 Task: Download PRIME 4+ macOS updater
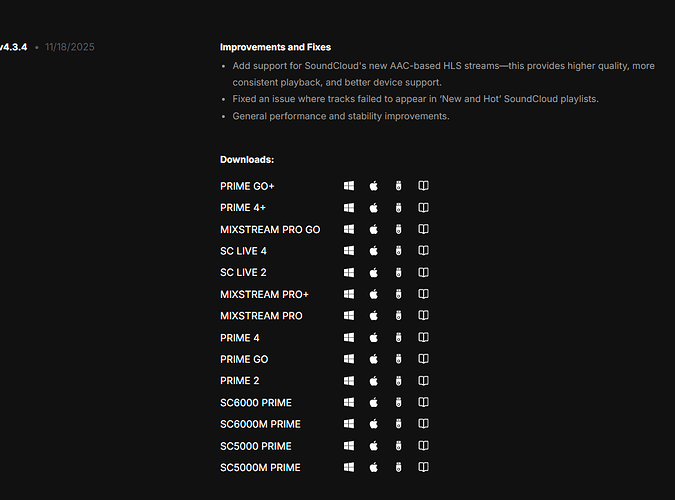374,208
